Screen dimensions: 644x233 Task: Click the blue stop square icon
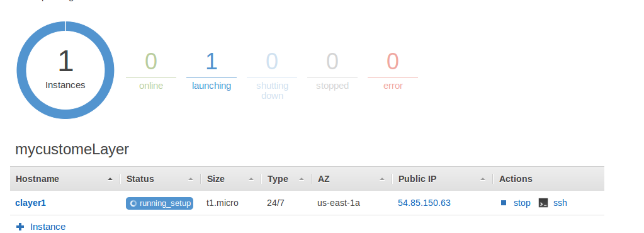504,203
